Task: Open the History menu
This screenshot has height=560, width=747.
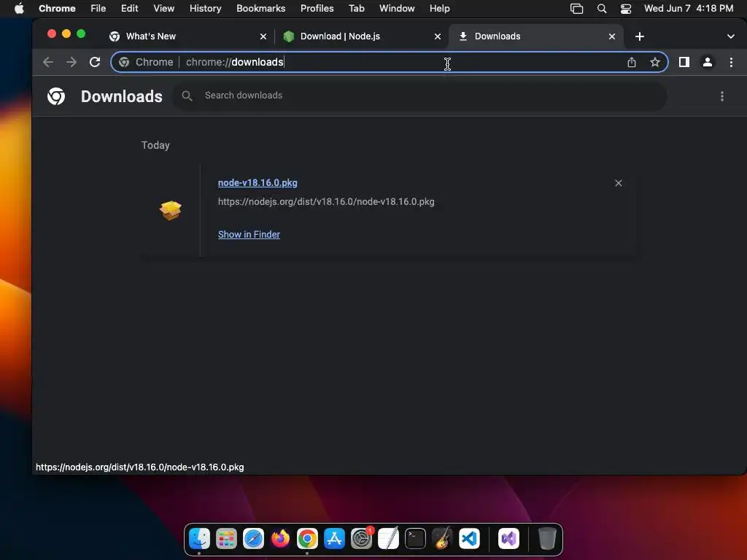Action: [205, 9]
